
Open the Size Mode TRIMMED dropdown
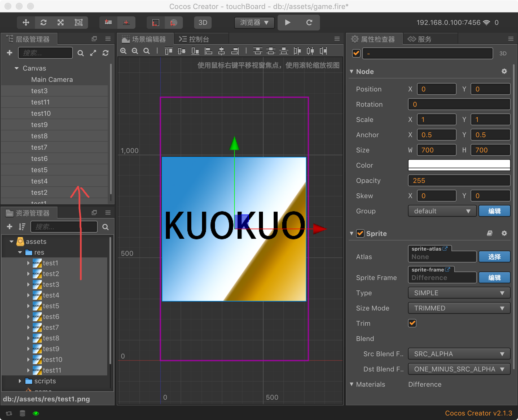pos(459,308)
